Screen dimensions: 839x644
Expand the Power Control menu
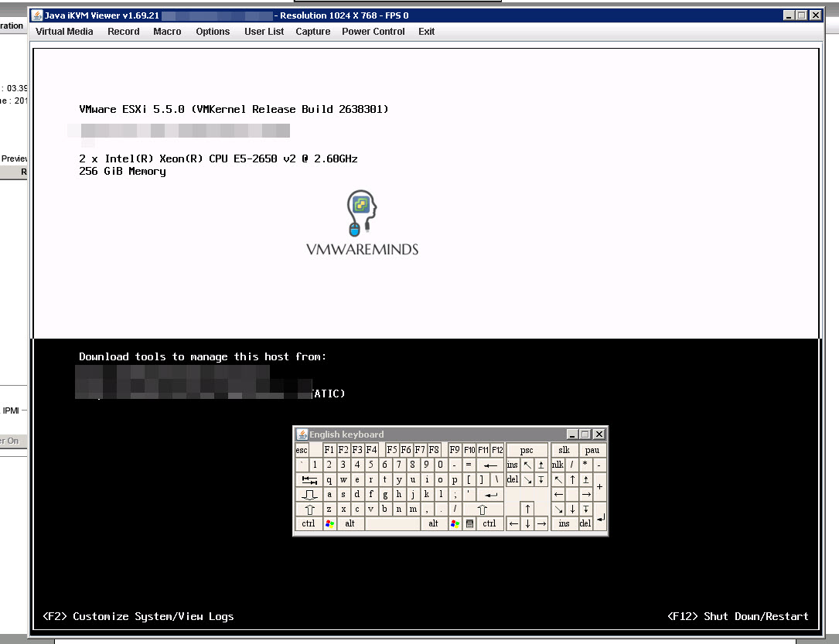[x=373, y=32]
